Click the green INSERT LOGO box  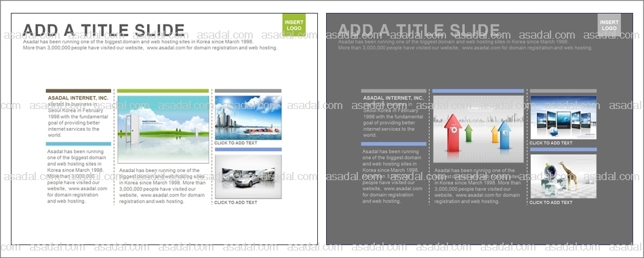pos(294,25)
